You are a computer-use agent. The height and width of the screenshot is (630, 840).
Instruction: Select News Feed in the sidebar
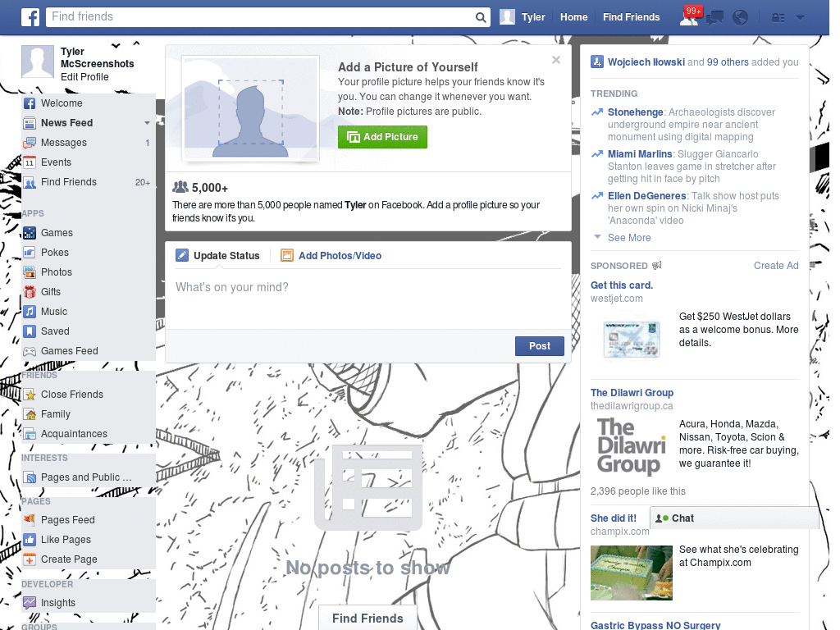pyautogui.click(x=67, y=123)
